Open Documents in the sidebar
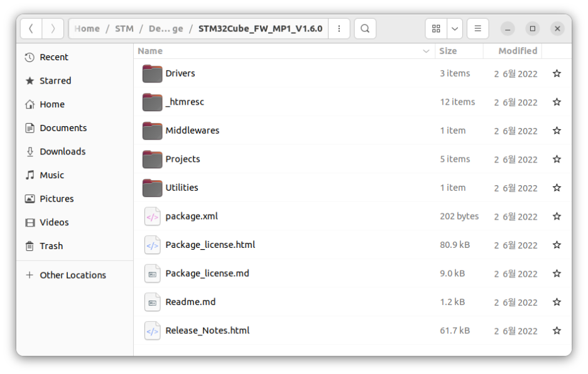Viewport: 588px width, 374px height. coord(75,128)
